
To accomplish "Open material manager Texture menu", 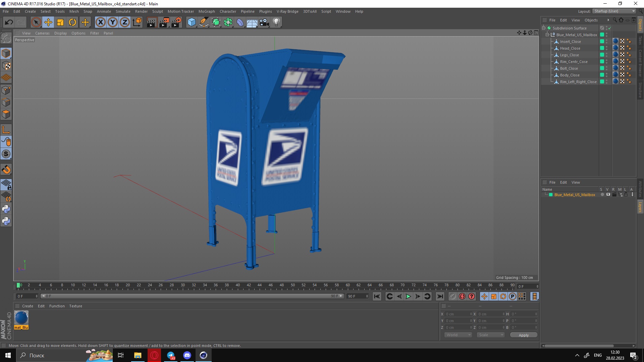I will tap(75, 306).
